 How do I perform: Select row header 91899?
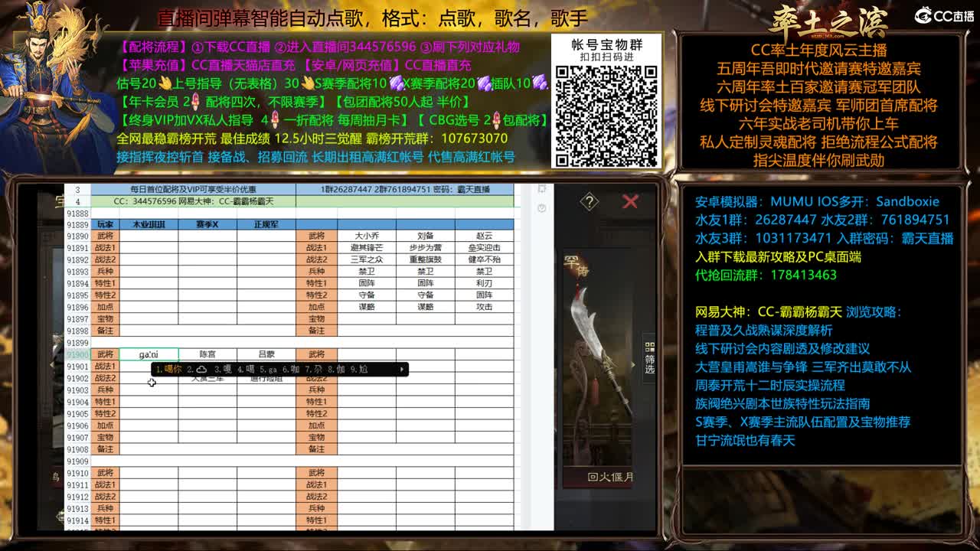point(77,343)
